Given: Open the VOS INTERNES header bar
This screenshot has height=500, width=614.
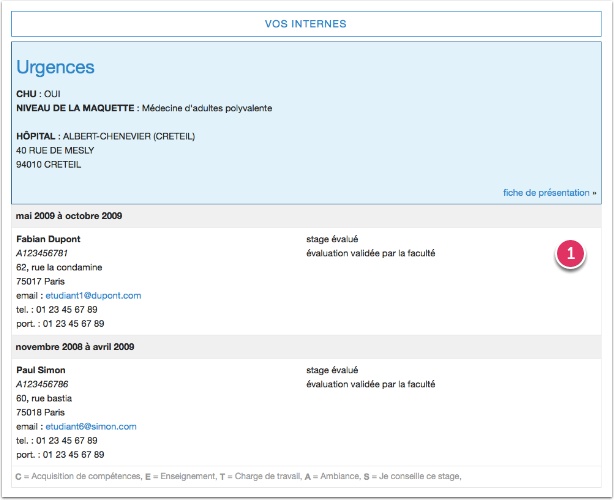Looking at the screenshot, I should coord(306,23).
